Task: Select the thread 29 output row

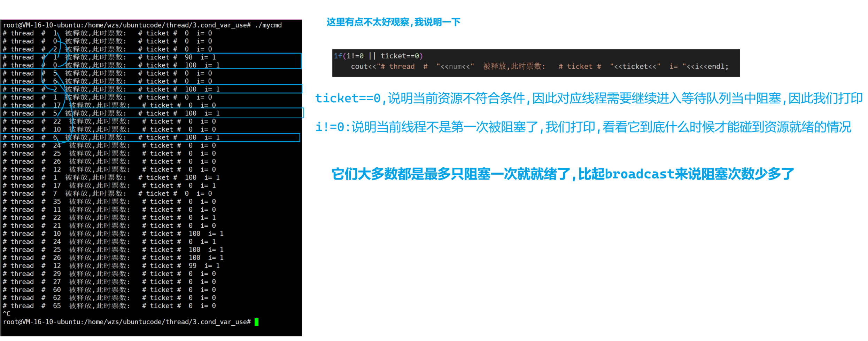Action: pos(109,274)
